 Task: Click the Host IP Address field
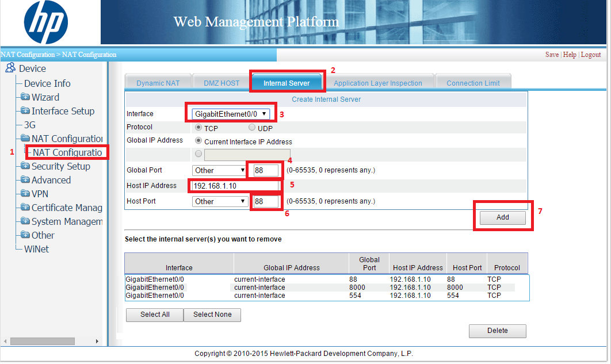[235, 186]
